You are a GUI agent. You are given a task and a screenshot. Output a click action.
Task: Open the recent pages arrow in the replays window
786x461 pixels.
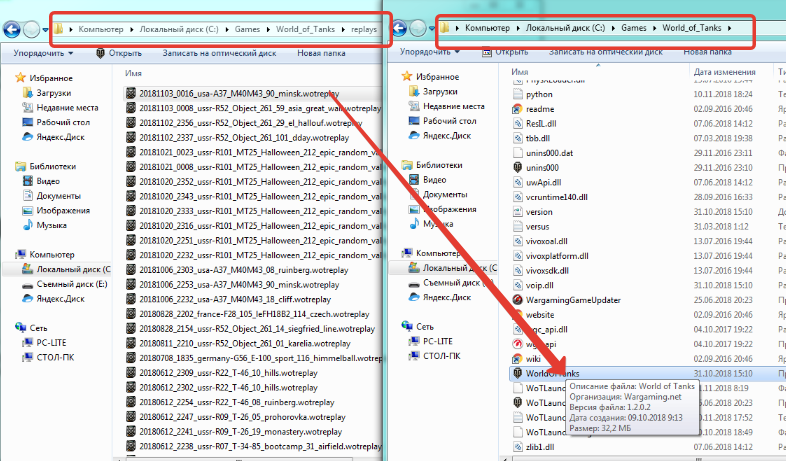click(x=45, y=30)
